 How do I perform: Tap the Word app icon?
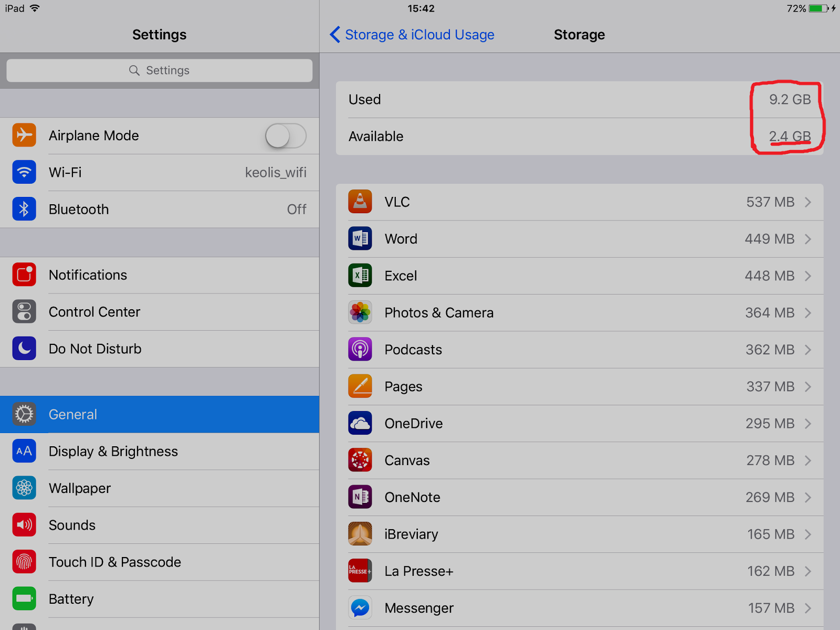coord(360,239)
